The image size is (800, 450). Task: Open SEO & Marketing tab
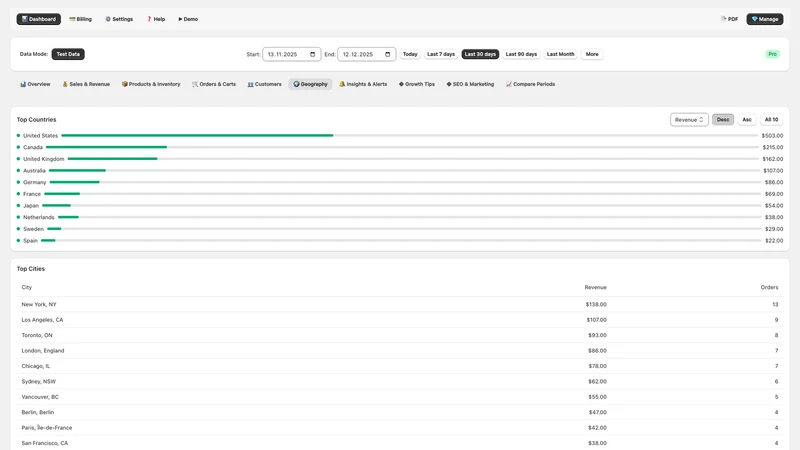[x=470, y=84]
